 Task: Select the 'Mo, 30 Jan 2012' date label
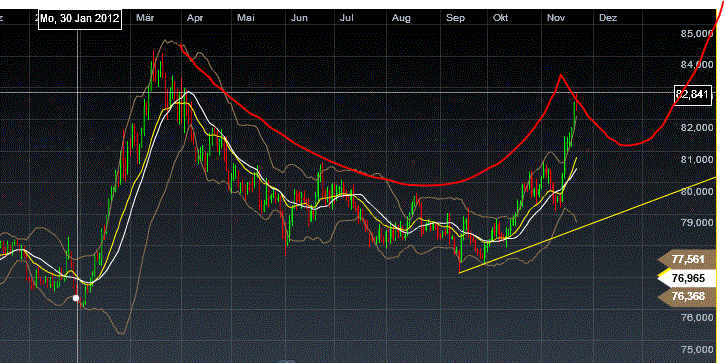80,18
